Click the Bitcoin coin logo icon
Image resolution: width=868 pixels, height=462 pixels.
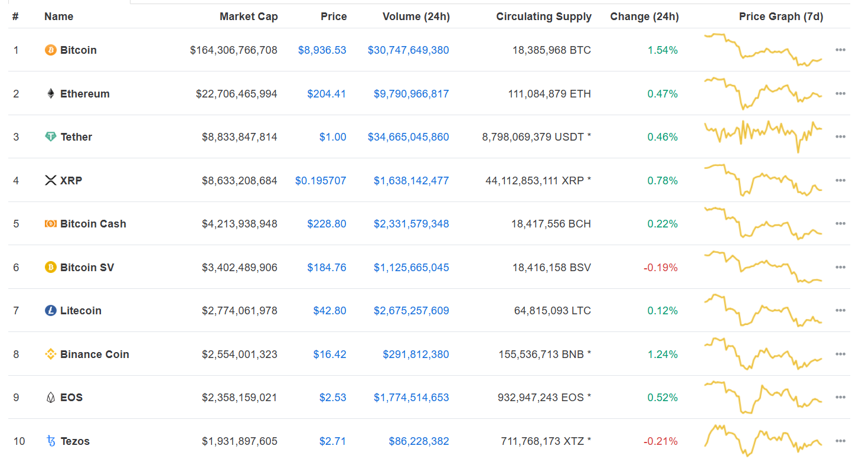point(51,50)
